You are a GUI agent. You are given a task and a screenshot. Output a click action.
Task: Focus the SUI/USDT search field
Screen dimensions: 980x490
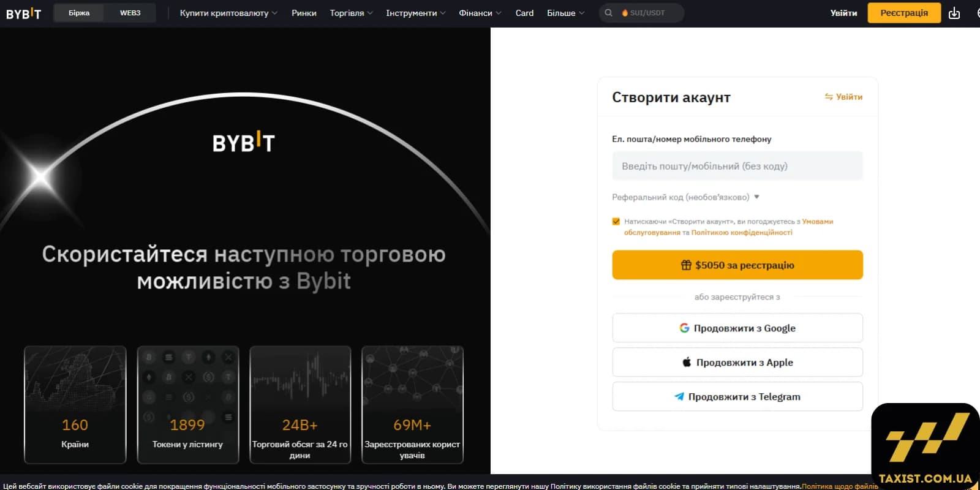[x=641, y=13]
